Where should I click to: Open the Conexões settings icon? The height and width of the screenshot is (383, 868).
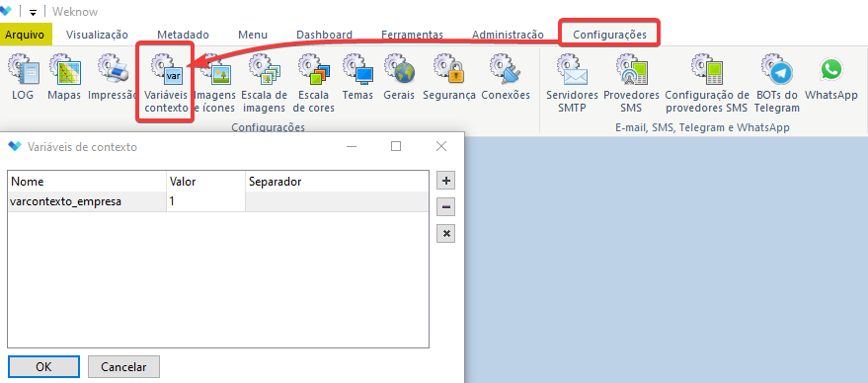click(x=506, y=77)
